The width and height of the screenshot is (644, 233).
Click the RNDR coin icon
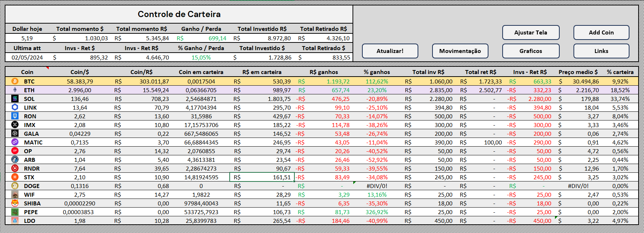pos(15,168)
